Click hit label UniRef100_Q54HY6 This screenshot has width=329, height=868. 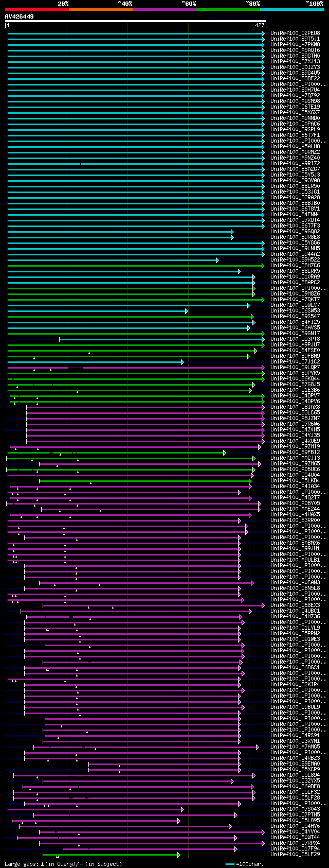295,826
